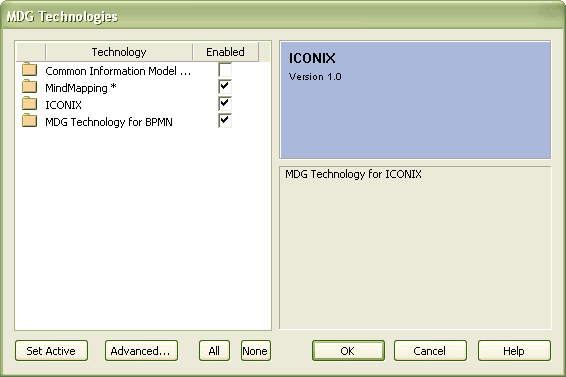Click the Version 1.0 text
566x377 pixels.
(x=315, y=77)
